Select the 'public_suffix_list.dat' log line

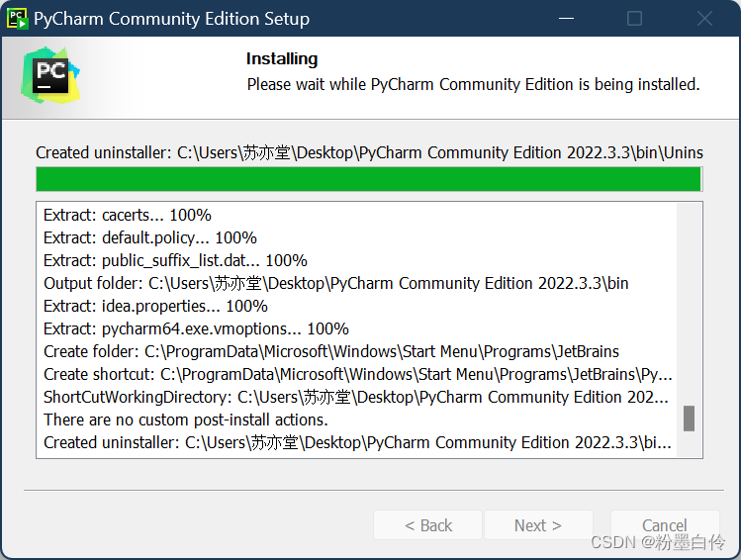point(175,260)
